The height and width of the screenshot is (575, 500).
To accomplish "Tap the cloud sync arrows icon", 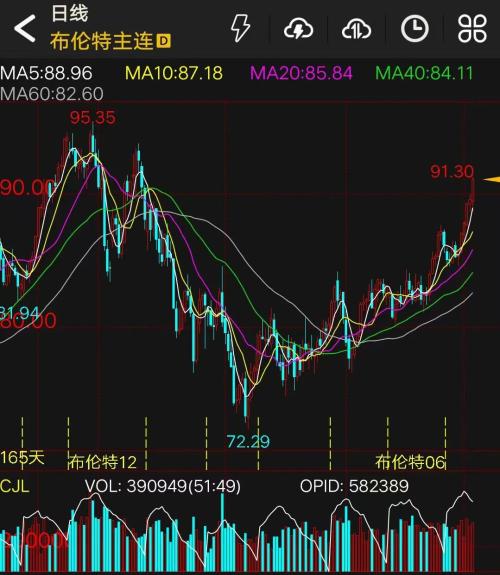I will point(356,29).
